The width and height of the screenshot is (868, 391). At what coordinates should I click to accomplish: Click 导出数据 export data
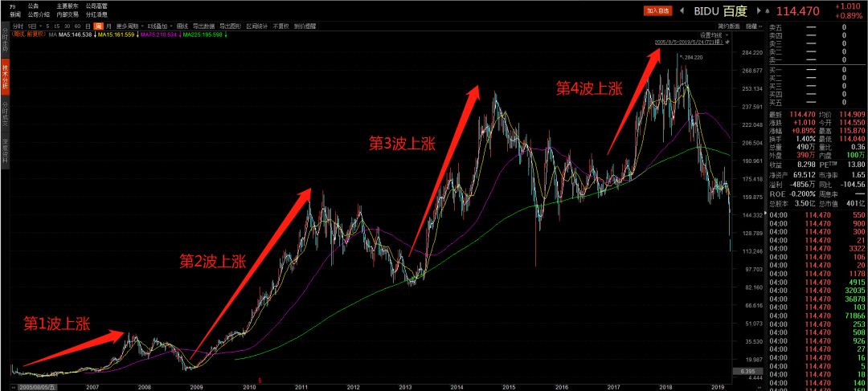[203, 26]
